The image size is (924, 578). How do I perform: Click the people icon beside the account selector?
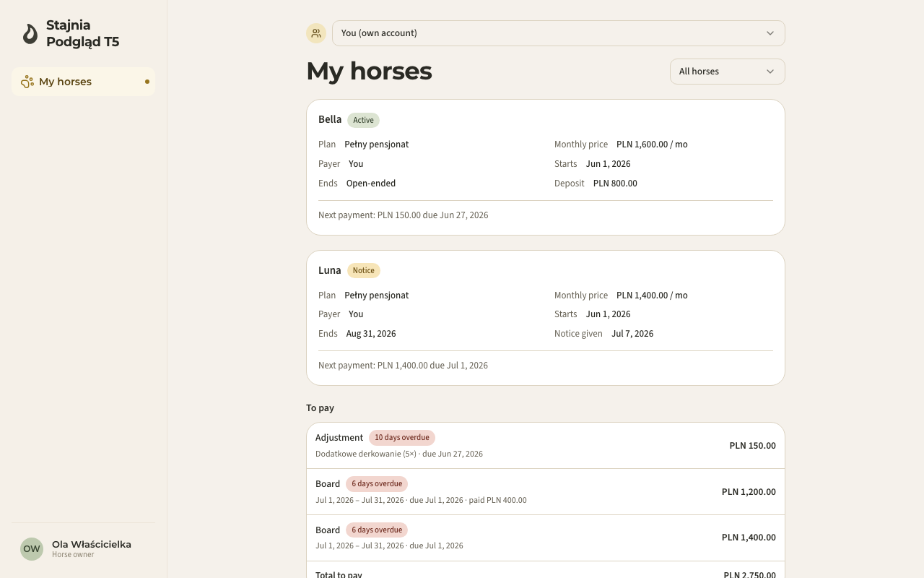coord(316,33)
